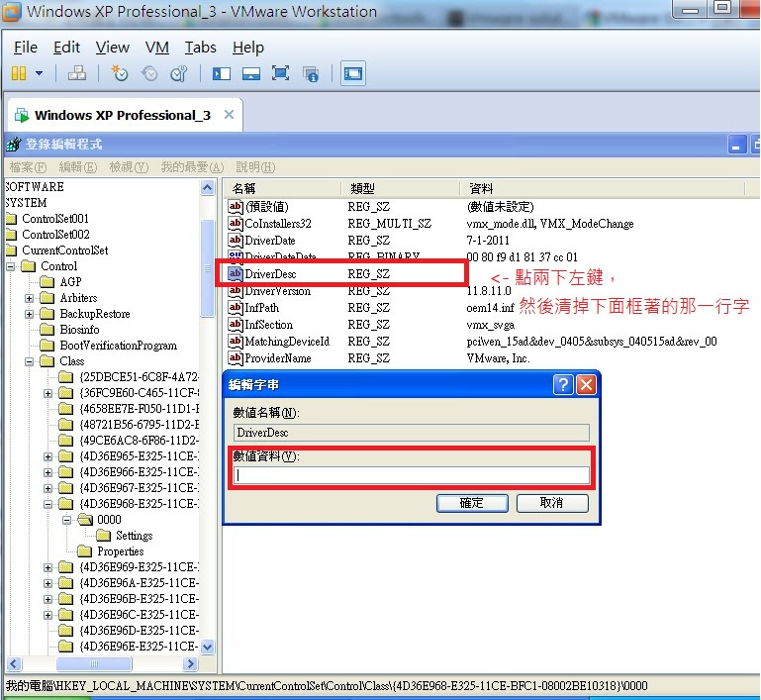Click the 確定 button in the dialog

[x=472, y=503]
